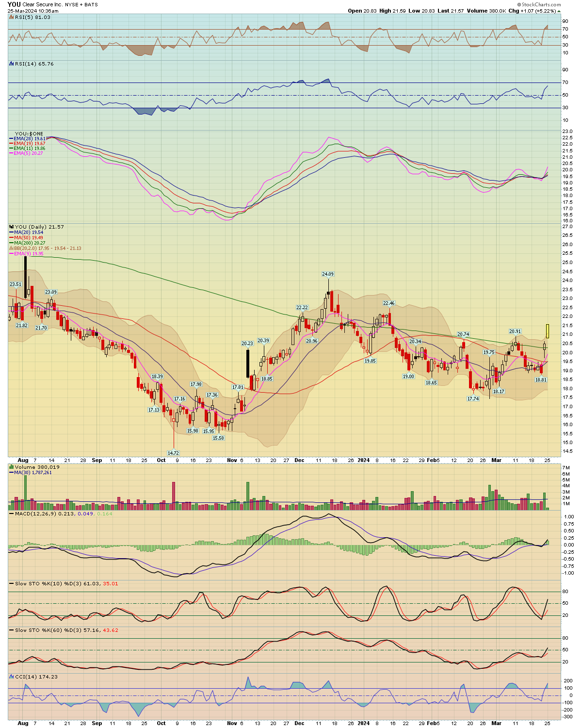This screenshot has height=728, width=582.
Task: Click the '18.65' price annotation
Action: point(431,383)
